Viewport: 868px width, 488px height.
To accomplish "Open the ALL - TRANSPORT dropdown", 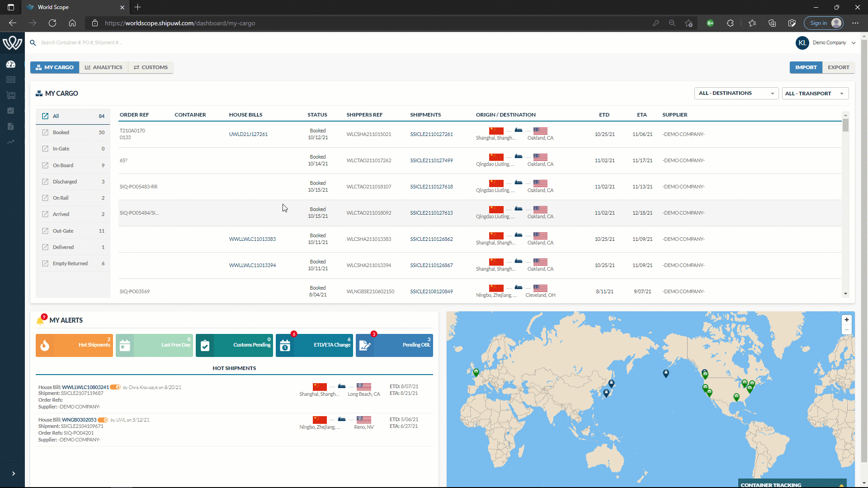I will click(x=815, y=93).
